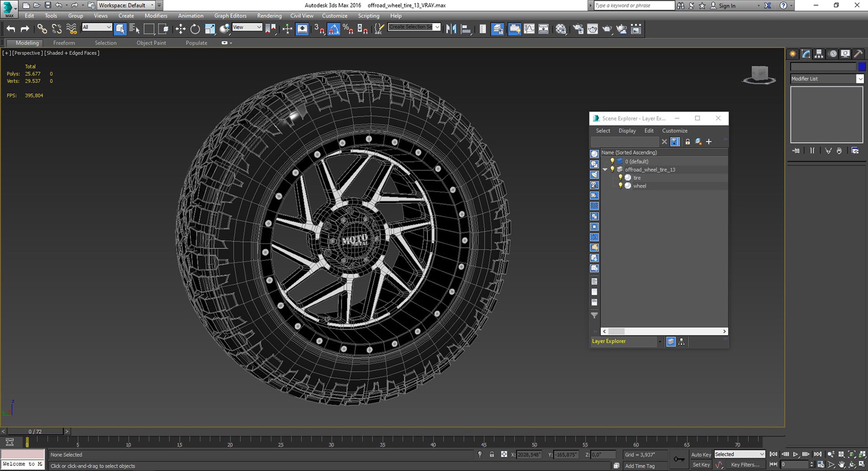Image resolution: width=868 pixels, height=471 pixels.
Task: Open the Selected key filter dropdown
Action: [x=740, y=454]
